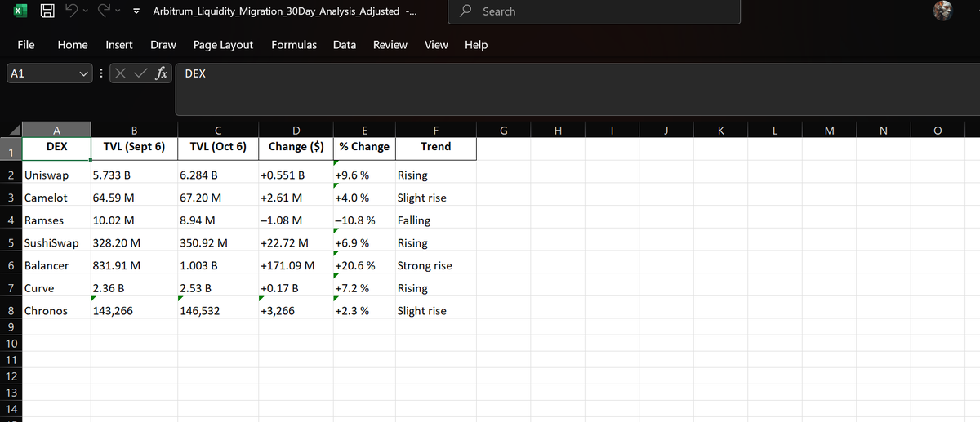This screenshot has width=980, height=422.
Task: Open the Draw ribbon tab
Action: pos(163,45)
